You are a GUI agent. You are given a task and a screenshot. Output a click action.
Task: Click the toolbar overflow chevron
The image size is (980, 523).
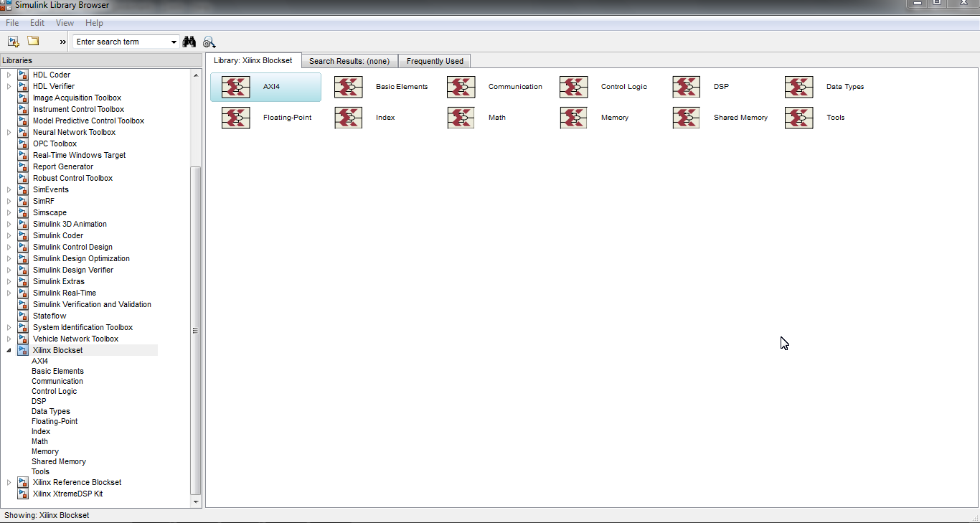tap(62, 42)
